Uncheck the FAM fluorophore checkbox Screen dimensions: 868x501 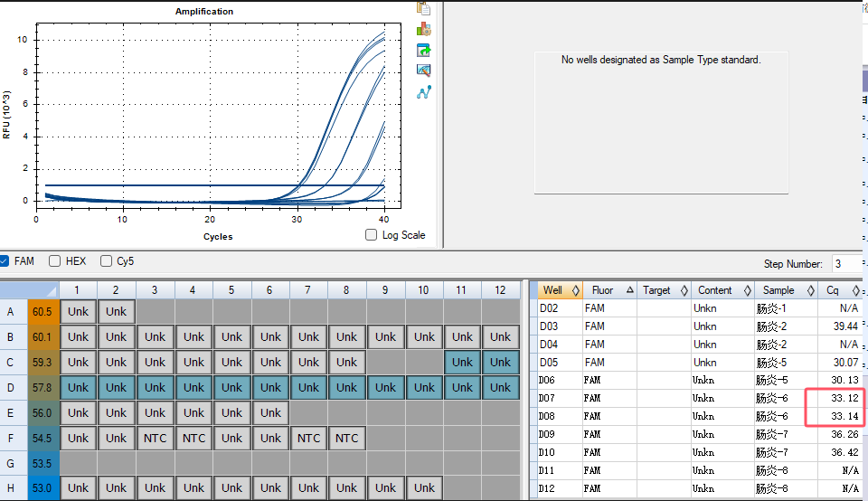4,260
